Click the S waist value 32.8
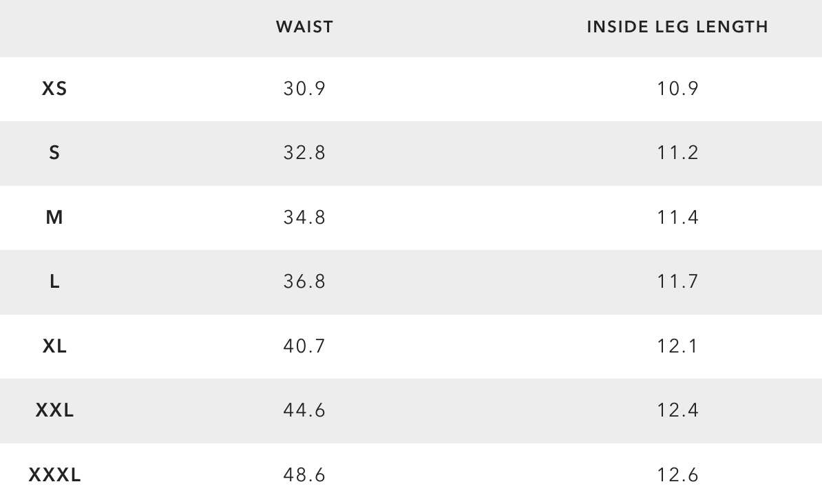The image size is (822, 504). [x=304, y=153]
